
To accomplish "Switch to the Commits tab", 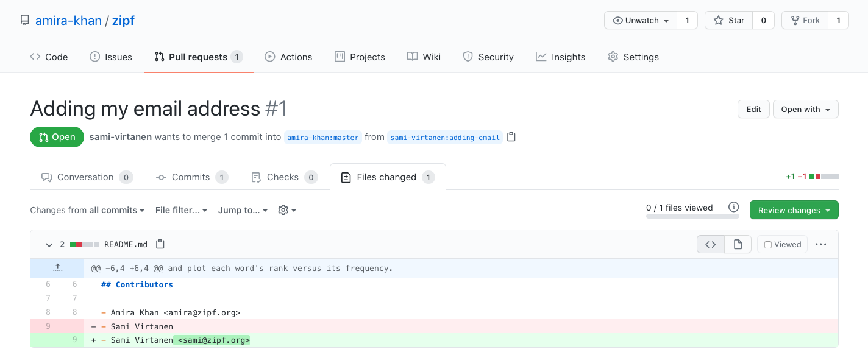I will pos(192,177).
